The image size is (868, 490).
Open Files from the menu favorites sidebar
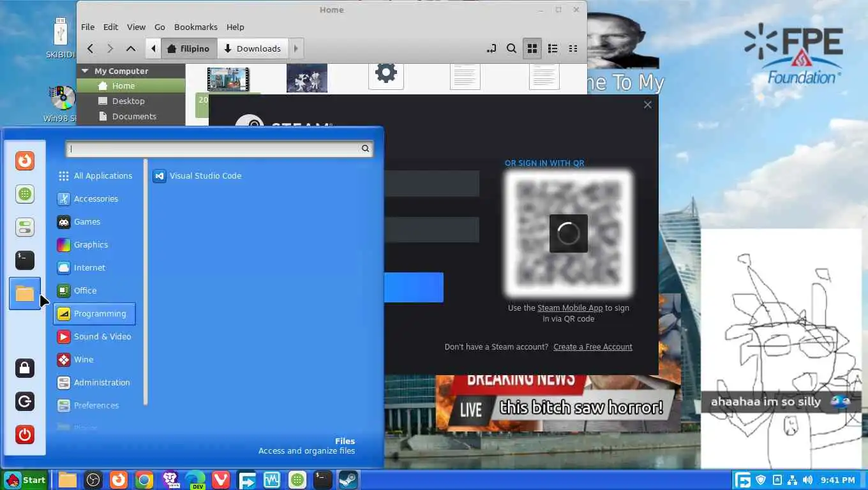click(x=25, y=293)
